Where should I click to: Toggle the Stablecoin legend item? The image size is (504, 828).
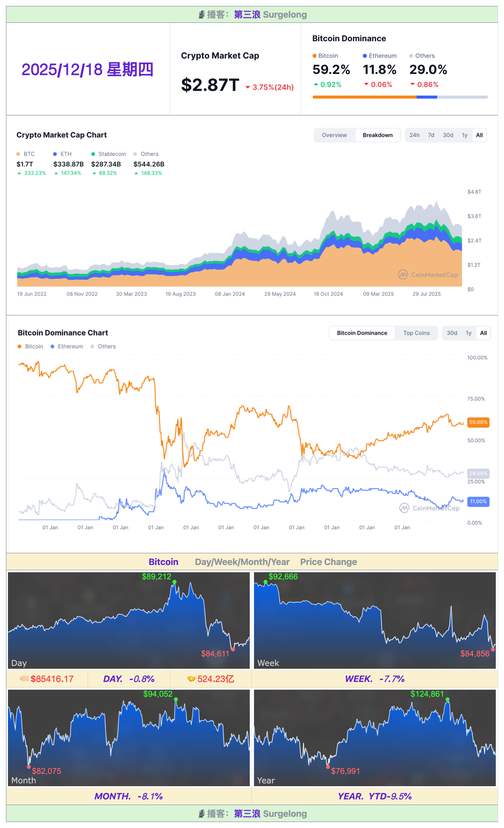[x=108, y=154]
